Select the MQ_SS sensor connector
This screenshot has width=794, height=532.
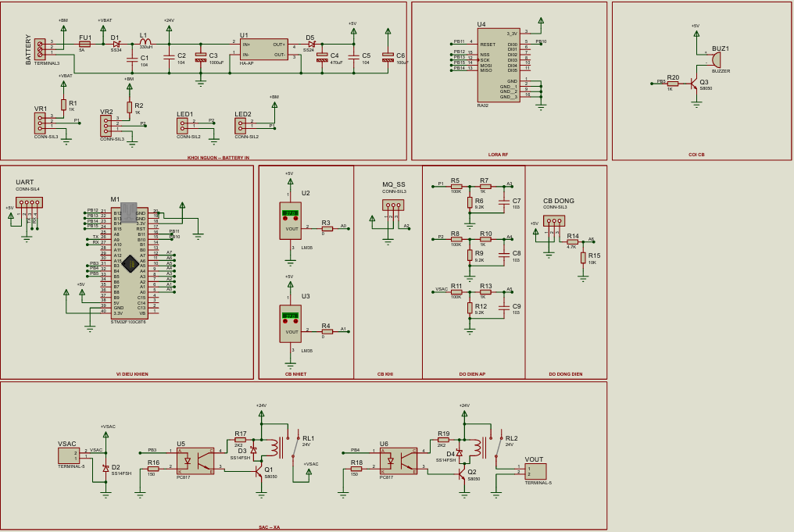tap(393, 205)
